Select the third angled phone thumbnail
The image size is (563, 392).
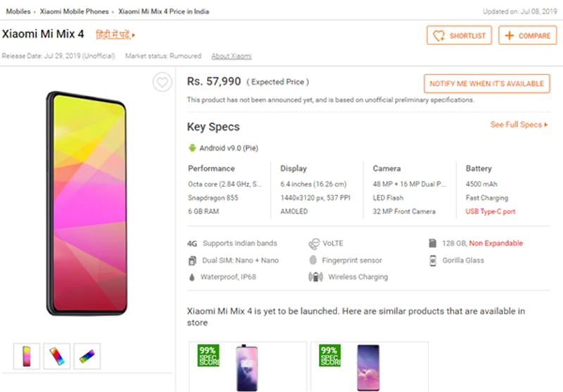[87, 356]
